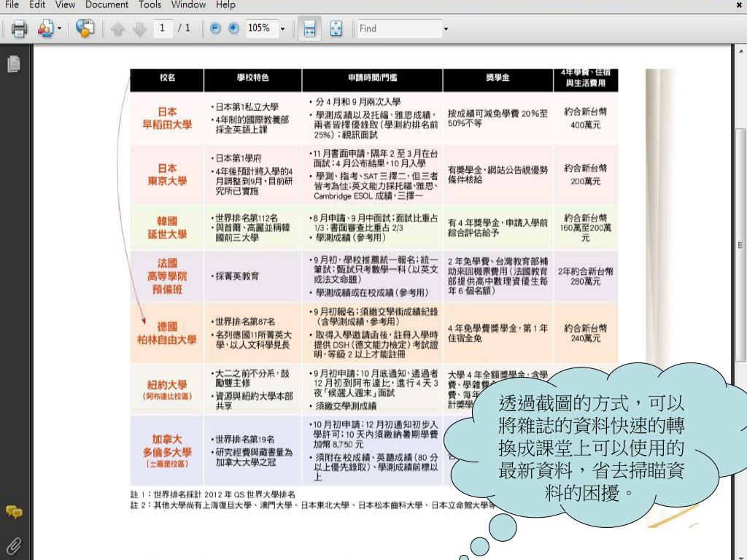Click the 日本早稻田大學 school name
The height and width of the screenshot is (560, 747).
167,118
